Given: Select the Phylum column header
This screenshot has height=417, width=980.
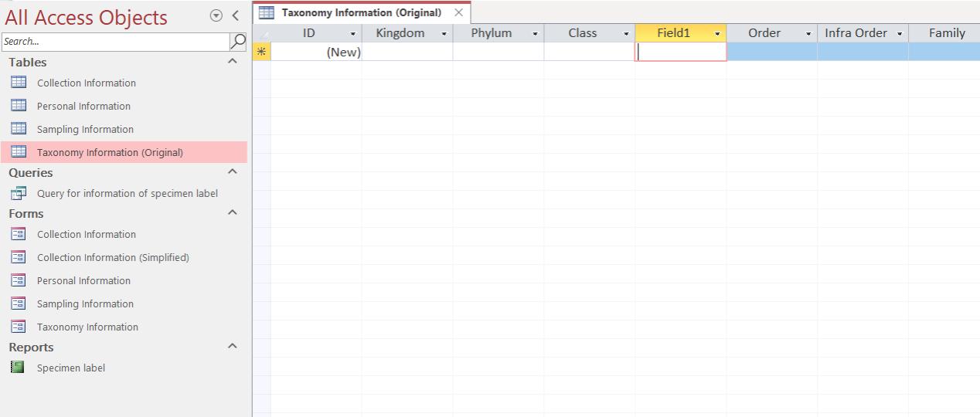Looking at the screenshot, I should (499, 33).
